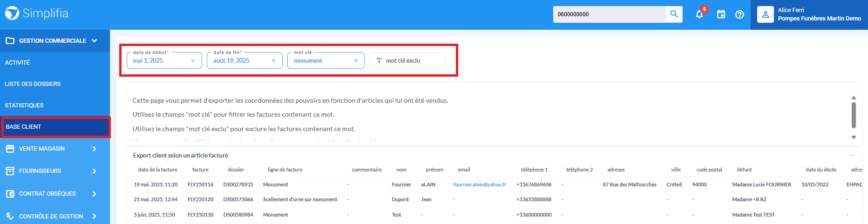Click the Simplifia logo
Screen dimensions: 868x224
point(36,13)
